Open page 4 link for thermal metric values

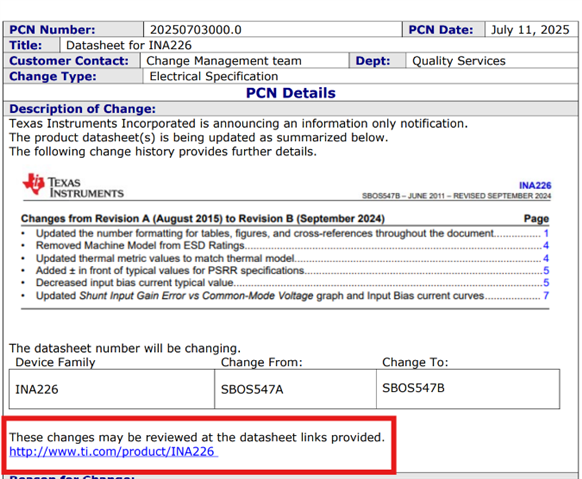tap(546, 258)
